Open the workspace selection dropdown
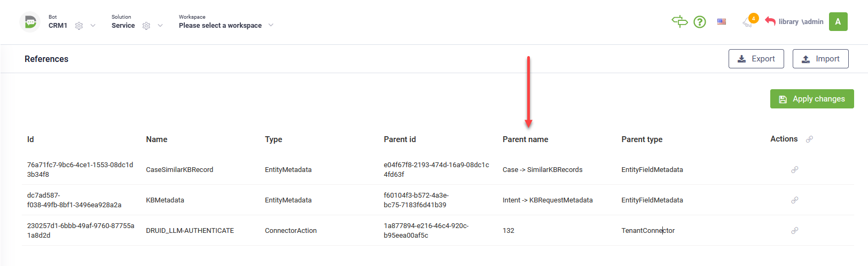Viewport: 868px width, 266px height. [271, 25]
